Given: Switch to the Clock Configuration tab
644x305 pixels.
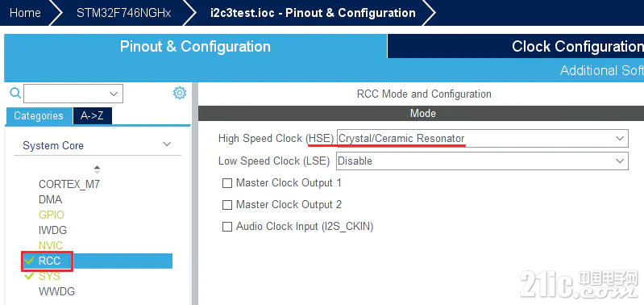Looking at the screenshot, I should click(516, 46).
